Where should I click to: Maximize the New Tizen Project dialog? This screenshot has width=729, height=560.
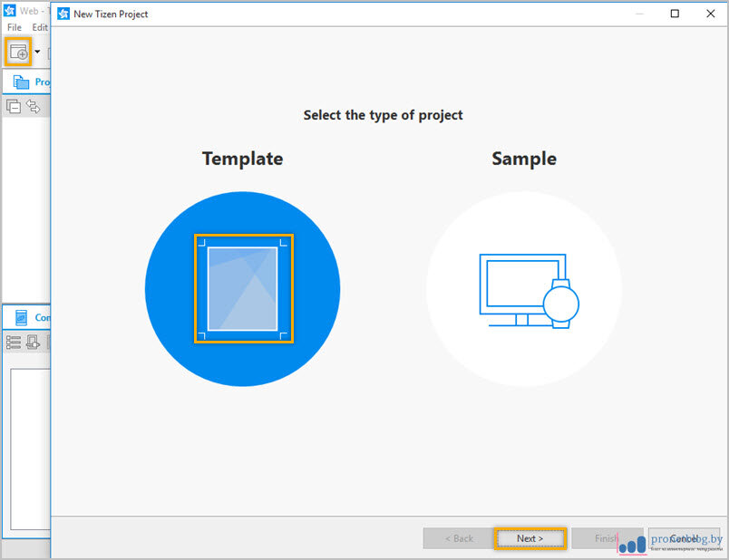(675, 14)
